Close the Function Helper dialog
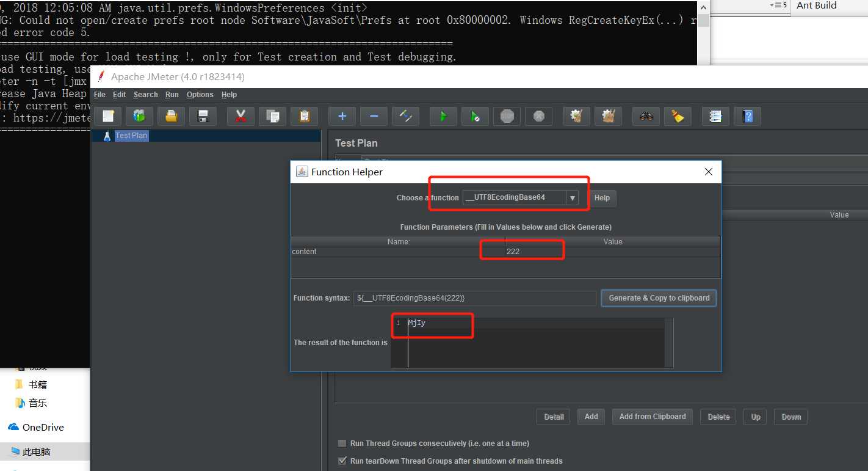Image resolution: width=868 pixels, height=471 pixels. 709,172
